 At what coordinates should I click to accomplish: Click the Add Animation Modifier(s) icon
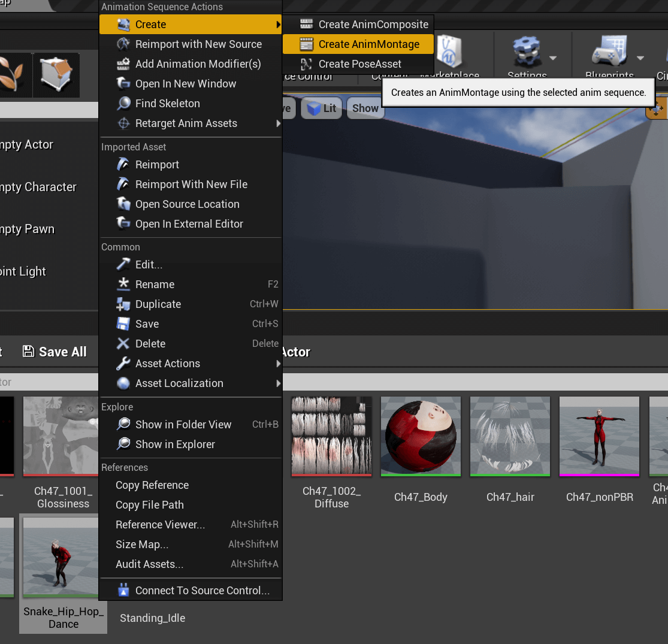(x=123, y=64)
